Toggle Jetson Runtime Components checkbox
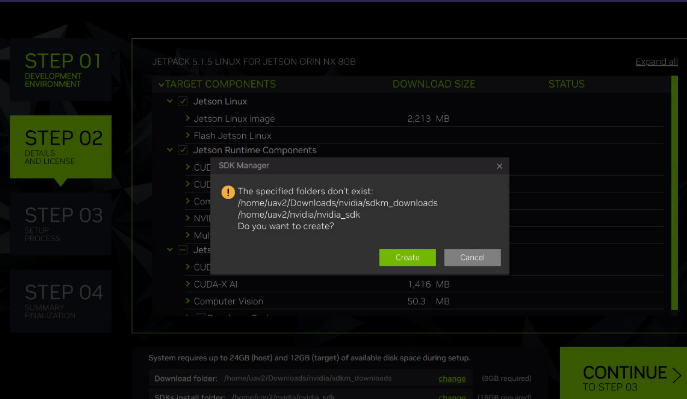Image resolution: width=687 pixels, height=399 pixels. [183, 150]
